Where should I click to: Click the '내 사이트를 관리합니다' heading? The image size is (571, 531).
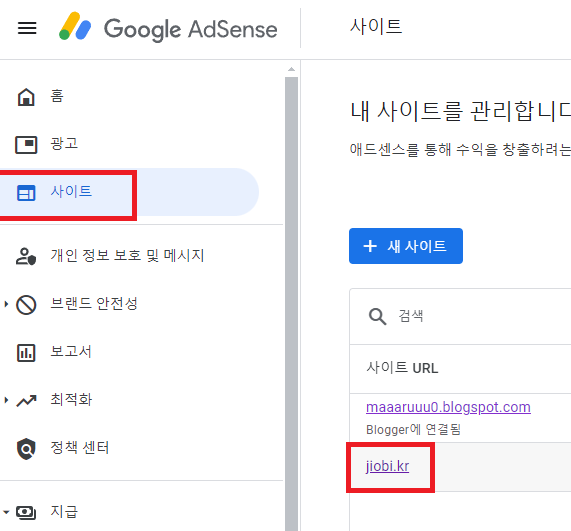click(x=460, y=111)
